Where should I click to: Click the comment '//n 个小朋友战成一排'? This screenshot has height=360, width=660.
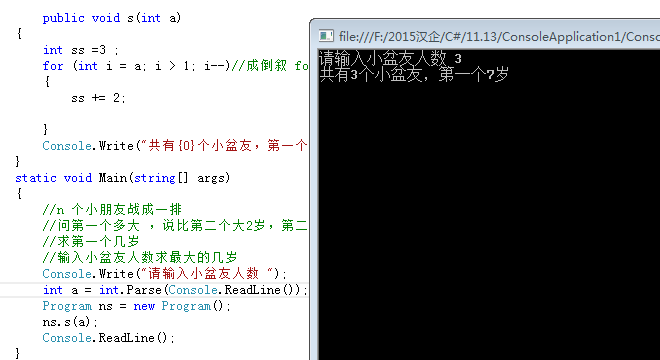pos(112,210)
